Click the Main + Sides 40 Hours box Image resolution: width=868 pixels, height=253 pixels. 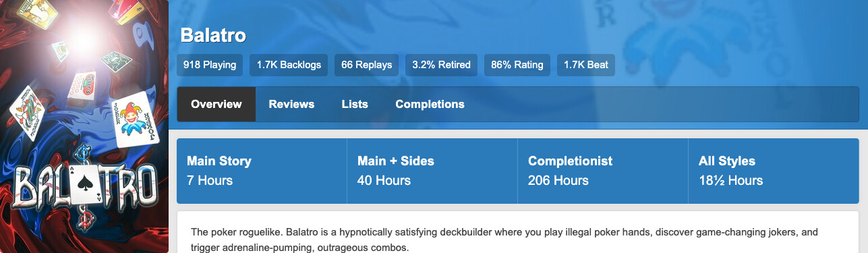tap(432, 171)
